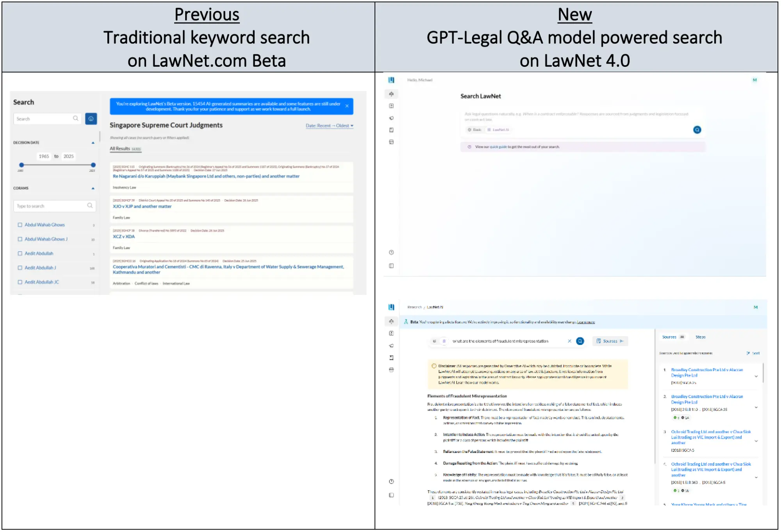Open the M avatar on the Search LawNet page
The width and height of the screenshot is (781, 532).
(x=755, y=80)
